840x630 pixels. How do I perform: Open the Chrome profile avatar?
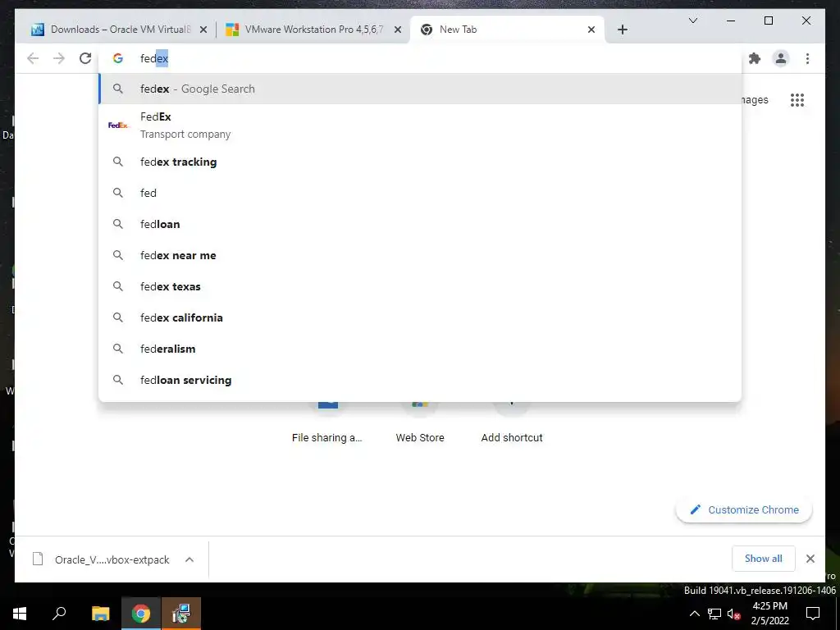pyautogui.click(x=781, y=58)
